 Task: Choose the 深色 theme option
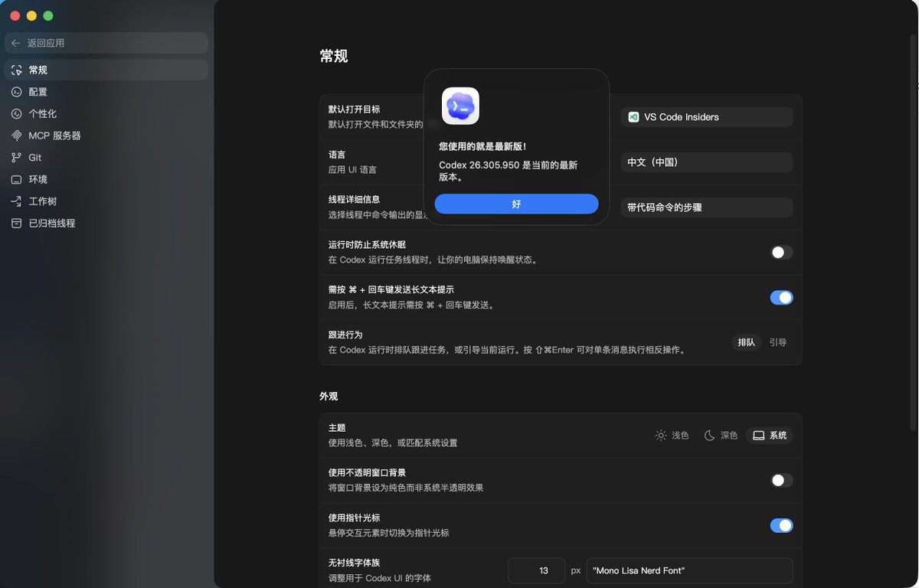721,436
